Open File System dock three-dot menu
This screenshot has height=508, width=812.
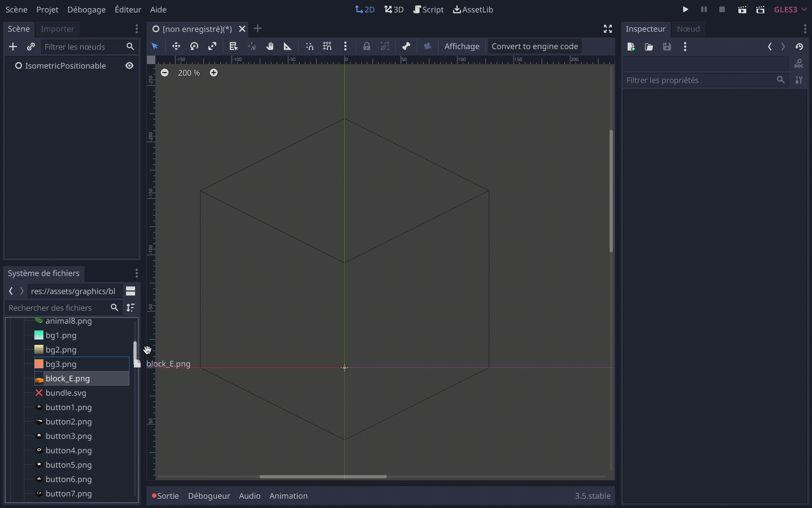(x=136, y=273)
